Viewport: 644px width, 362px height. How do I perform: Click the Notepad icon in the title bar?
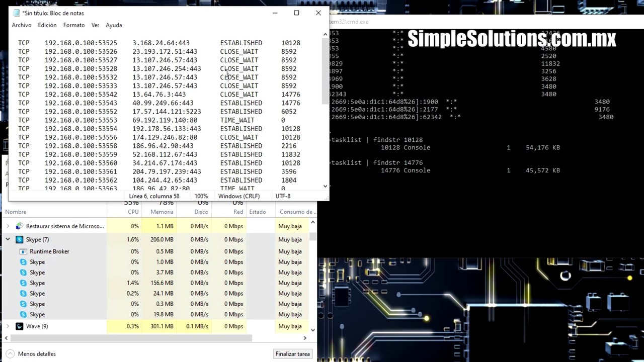[16, 13]
